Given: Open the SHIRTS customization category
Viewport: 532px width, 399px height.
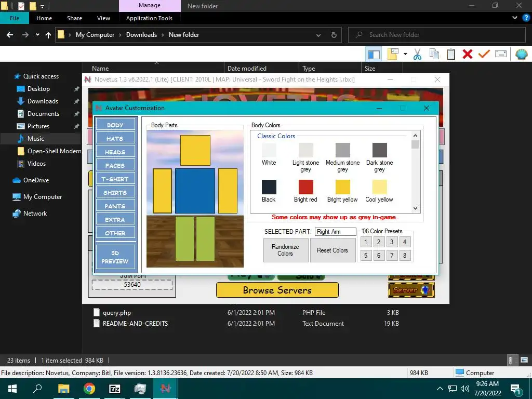Looking at the screenshot, I should coord(115,192).
